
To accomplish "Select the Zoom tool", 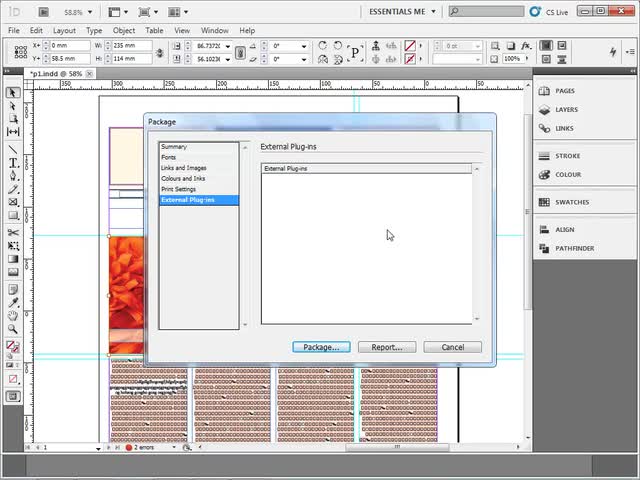I will tap(13, 329).
